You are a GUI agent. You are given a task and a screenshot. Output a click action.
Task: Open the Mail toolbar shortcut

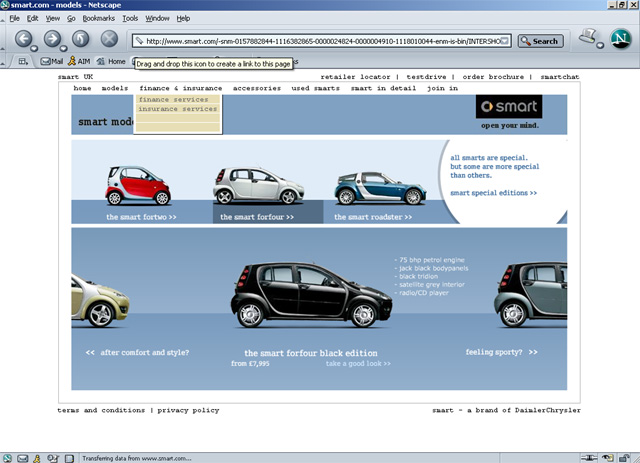(x=52, y=61)
